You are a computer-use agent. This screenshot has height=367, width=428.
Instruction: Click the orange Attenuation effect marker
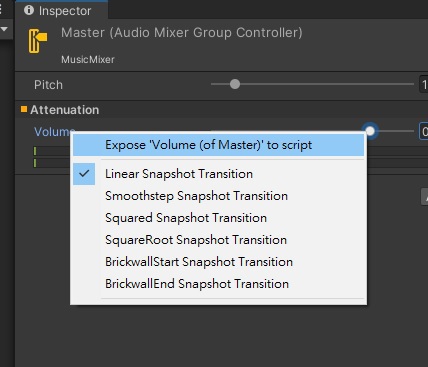(24, 109)
